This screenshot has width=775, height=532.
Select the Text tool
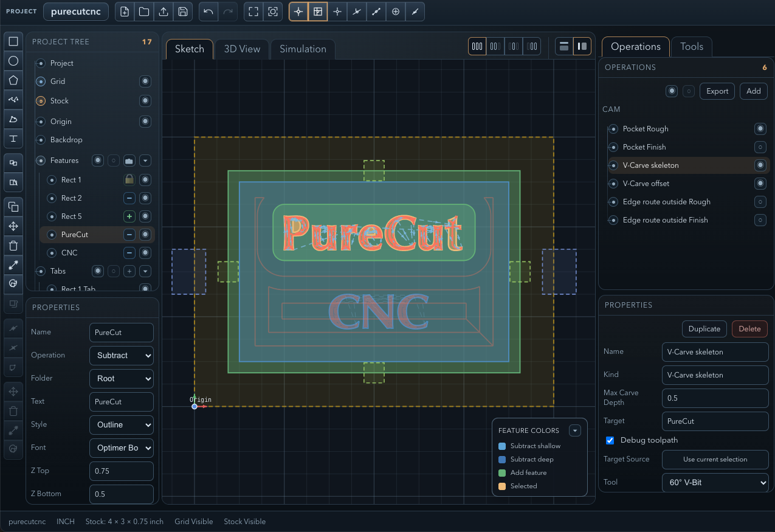13,139
